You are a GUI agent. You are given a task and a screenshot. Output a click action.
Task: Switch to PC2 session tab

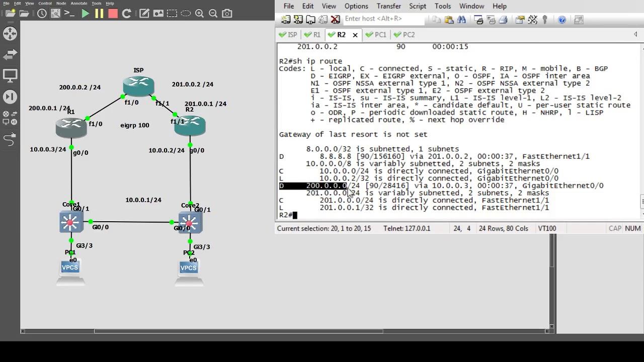[x=405, y=35]
